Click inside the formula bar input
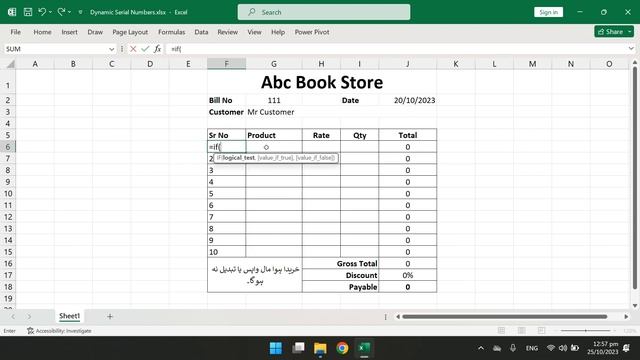Image resolution: width=640 pixels, height=360 pixels. click(x=396, y=49)
